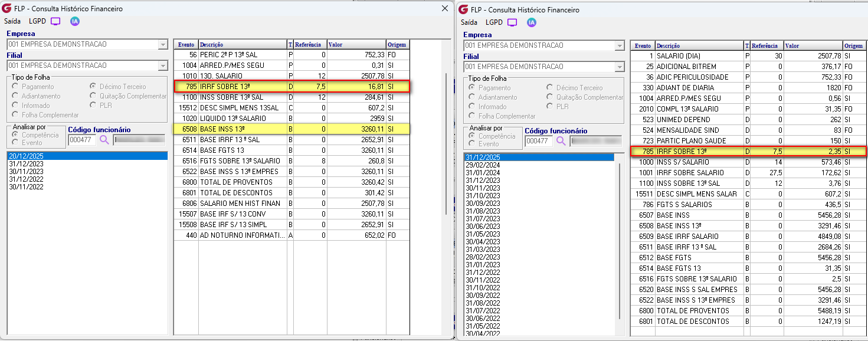Viewport: 868px width, 341px height.
Task: Sort by Evento column in right table
Action: pyautogui.click(x=643, y=45)
